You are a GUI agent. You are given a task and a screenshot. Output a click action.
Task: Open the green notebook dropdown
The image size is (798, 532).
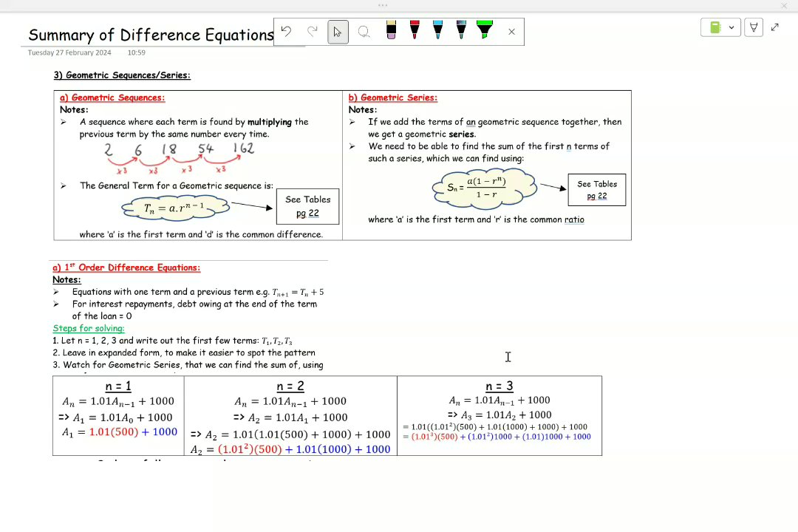720,27
